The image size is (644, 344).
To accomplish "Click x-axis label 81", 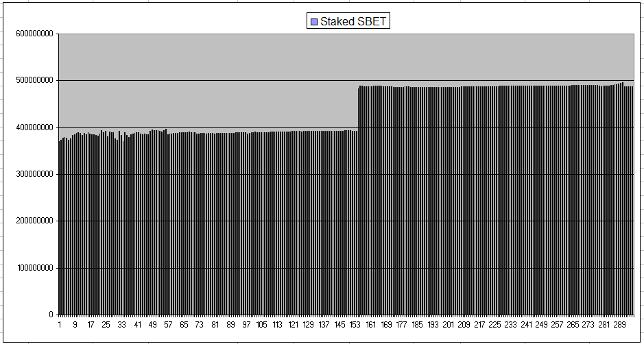I will tap(215, 325).
